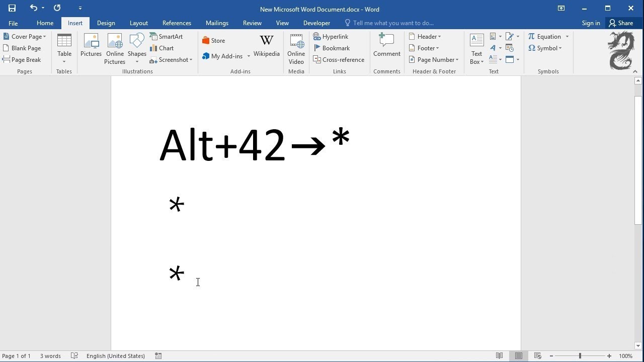Insert a Chart
Screen dimensions: 644x362
point(162,48)
